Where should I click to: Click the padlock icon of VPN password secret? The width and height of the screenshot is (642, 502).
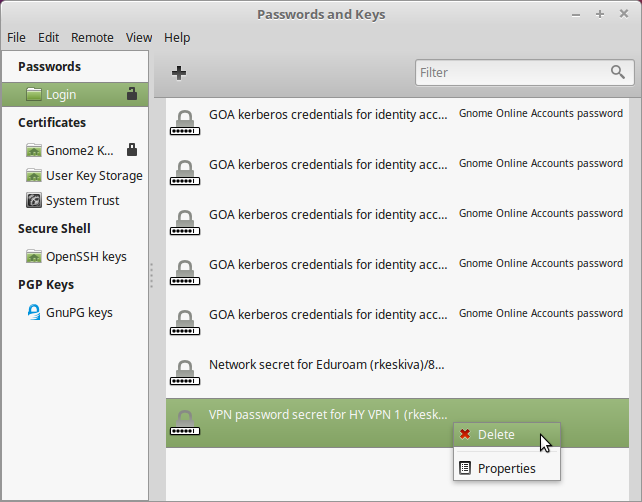[185, 423]
